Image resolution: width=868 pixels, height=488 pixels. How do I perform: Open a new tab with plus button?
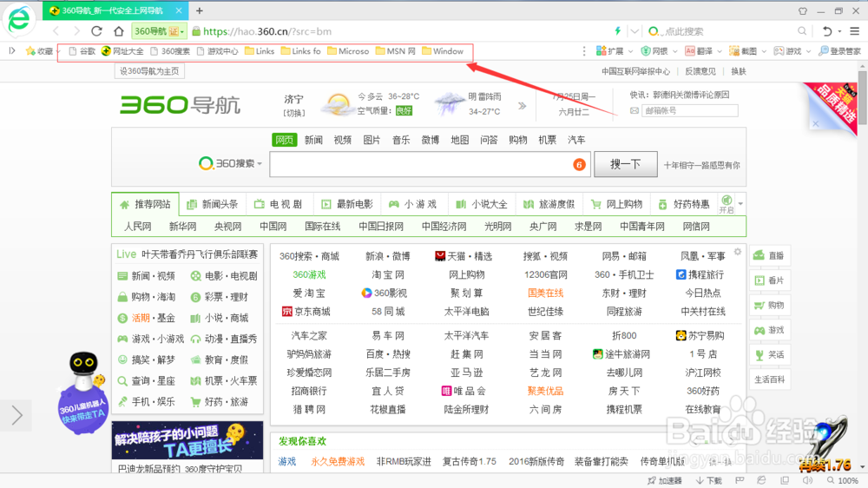pyautogui.click(x=200, y=10)
